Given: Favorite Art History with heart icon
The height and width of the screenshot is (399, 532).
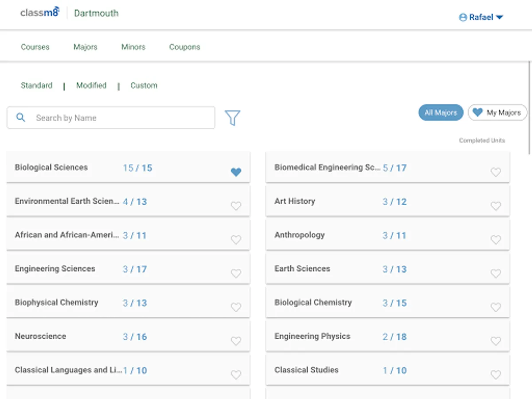Looking at the screenshot, I should [496, 206].
